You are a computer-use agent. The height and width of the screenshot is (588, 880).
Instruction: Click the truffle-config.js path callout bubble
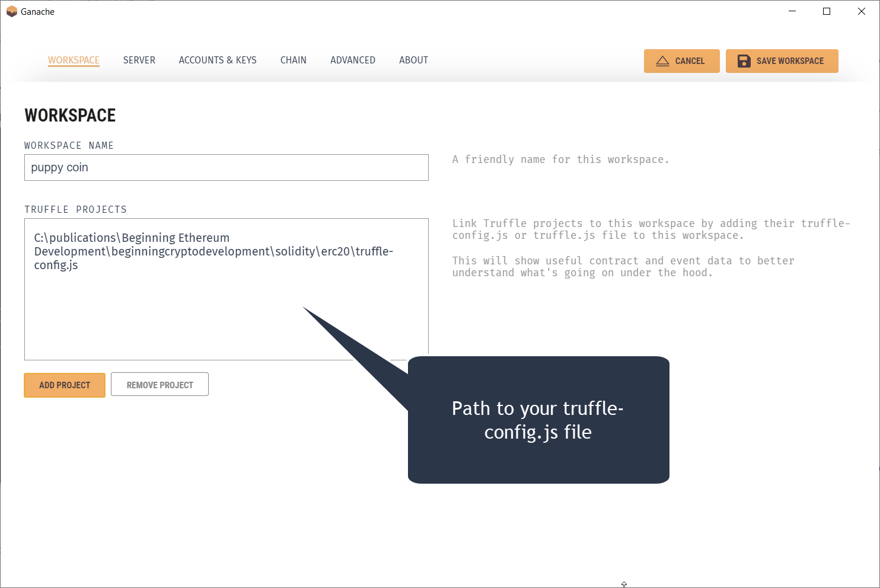[538, 420]
